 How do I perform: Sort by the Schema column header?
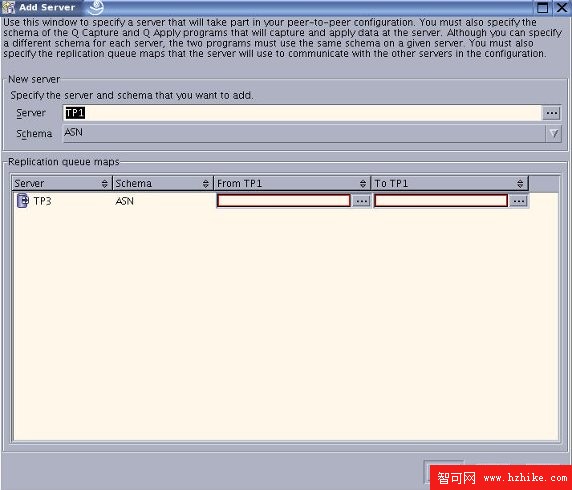click(x=162, y=183)
